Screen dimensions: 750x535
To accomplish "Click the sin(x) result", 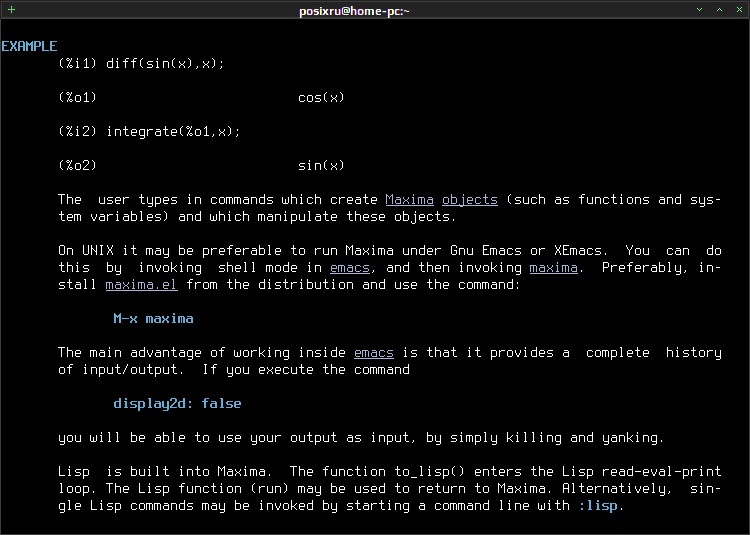I will click(x=321, y=165).
